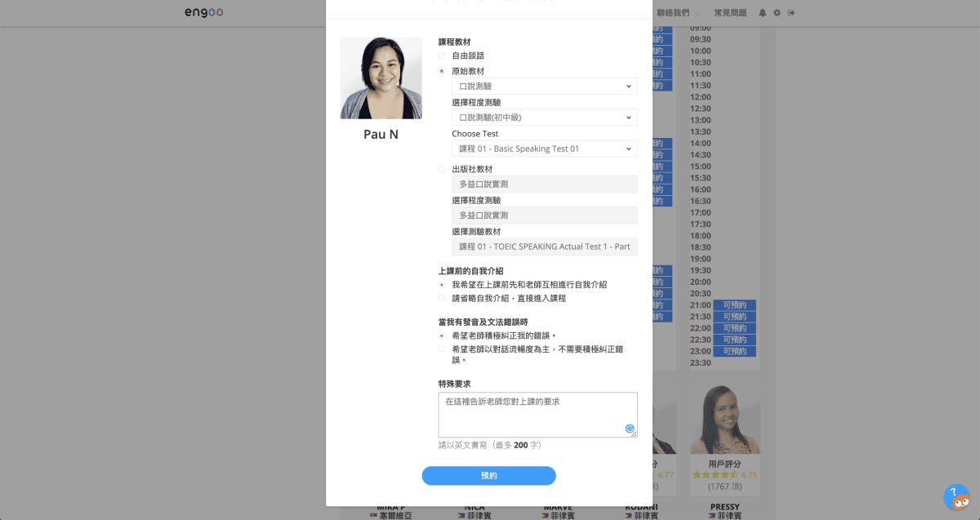Click the Grammarly icon in the text area
The image size is (980, 520).
(630, 429)
